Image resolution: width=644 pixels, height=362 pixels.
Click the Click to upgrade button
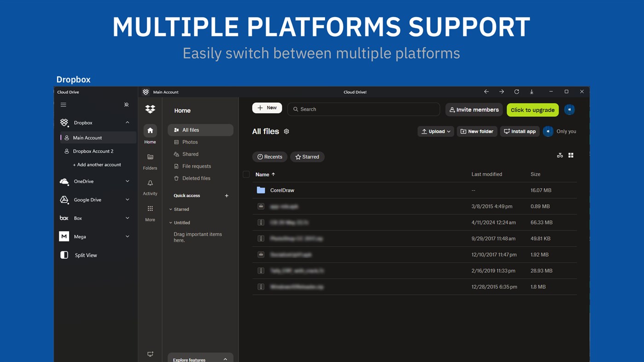click(533, 110)
